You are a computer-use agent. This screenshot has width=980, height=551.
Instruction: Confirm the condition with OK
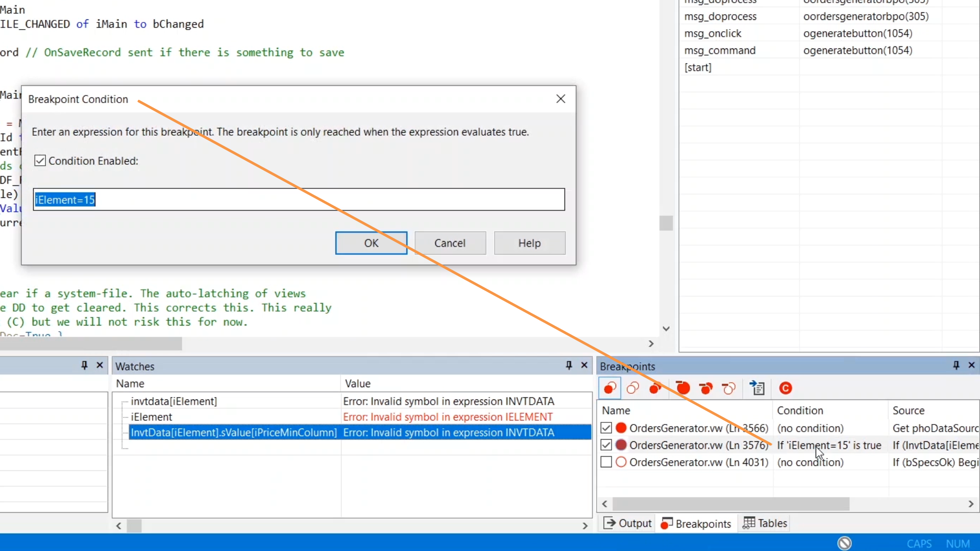pyautogui.click(x=371, y=243)
